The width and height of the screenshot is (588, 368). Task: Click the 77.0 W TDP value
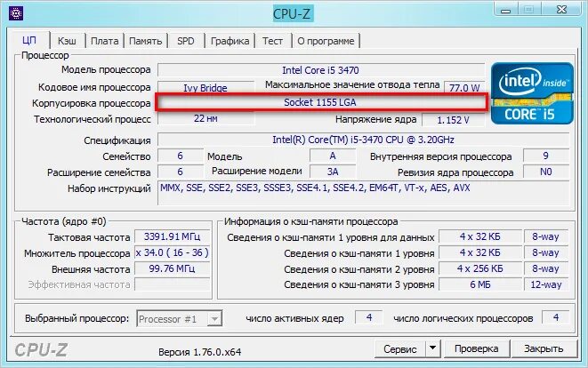pos(464,88)
